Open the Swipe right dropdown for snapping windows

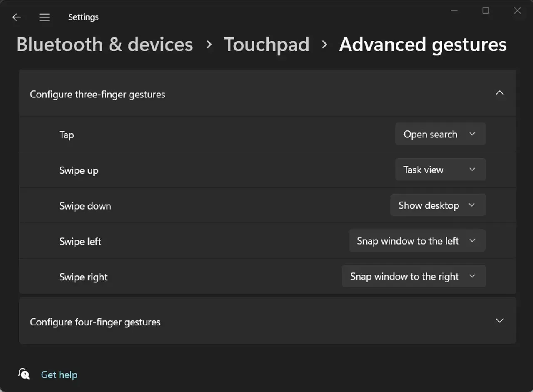click(x=414, y=276)
